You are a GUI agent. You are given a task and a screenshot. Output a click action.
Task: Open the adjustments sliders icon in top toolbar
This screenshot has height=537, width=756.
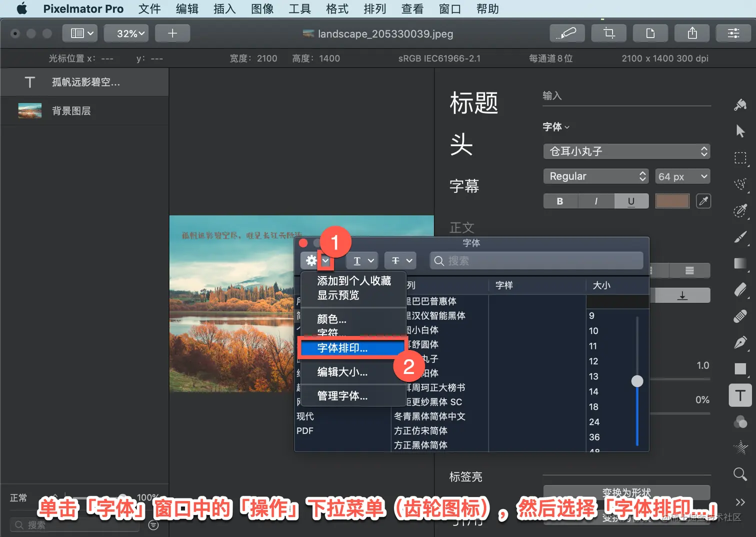(733, 33)
